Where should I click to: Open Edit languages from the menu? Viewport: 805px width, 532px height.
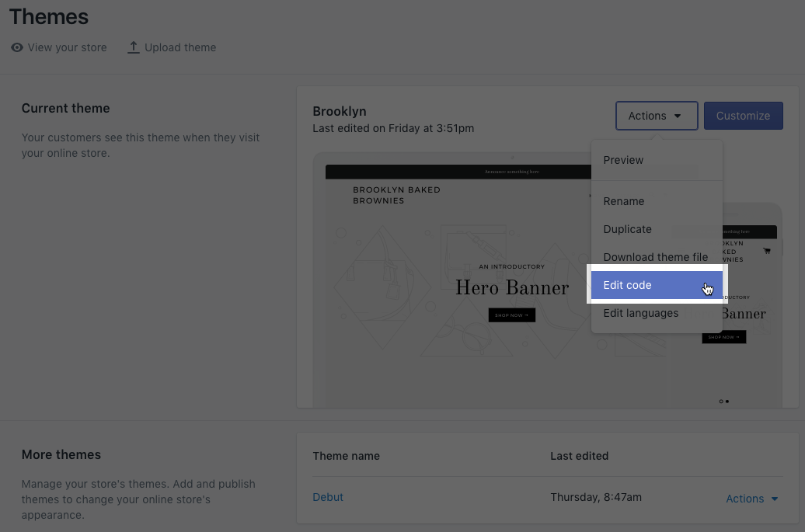(640, 313)
